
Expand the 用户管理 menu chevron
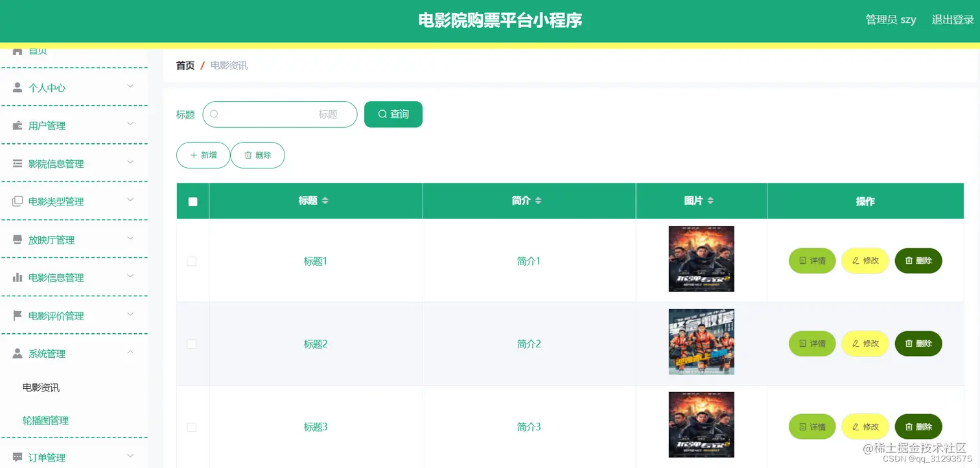click(130, 124)
